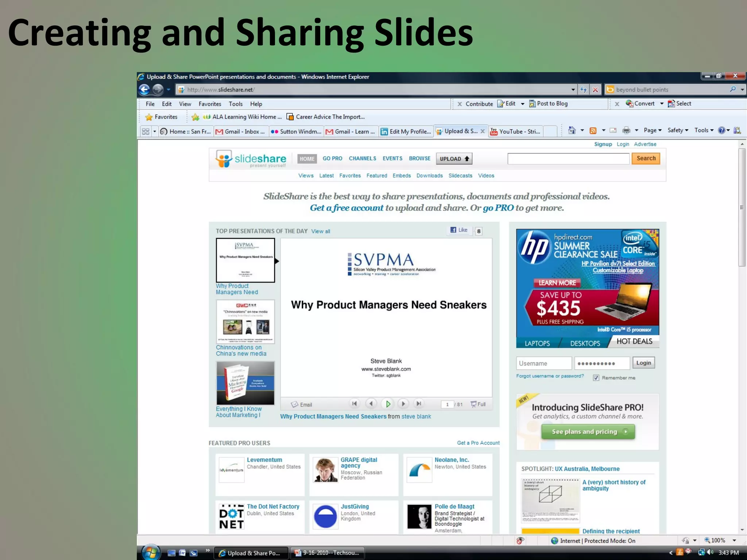Viewport: 747px width, 560px height.
Task: Open the Page dropdown menu
Action: point(653,130)
